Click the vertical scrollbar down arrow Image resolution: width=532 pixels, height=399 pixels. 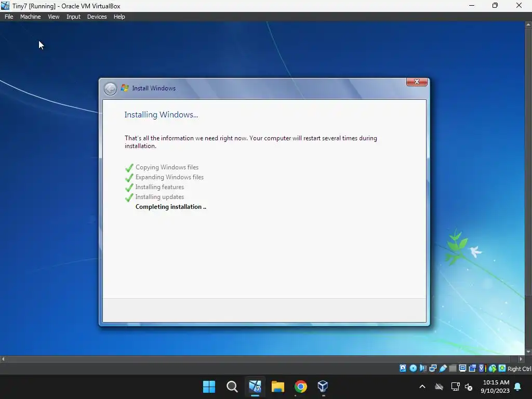point(528,352)
